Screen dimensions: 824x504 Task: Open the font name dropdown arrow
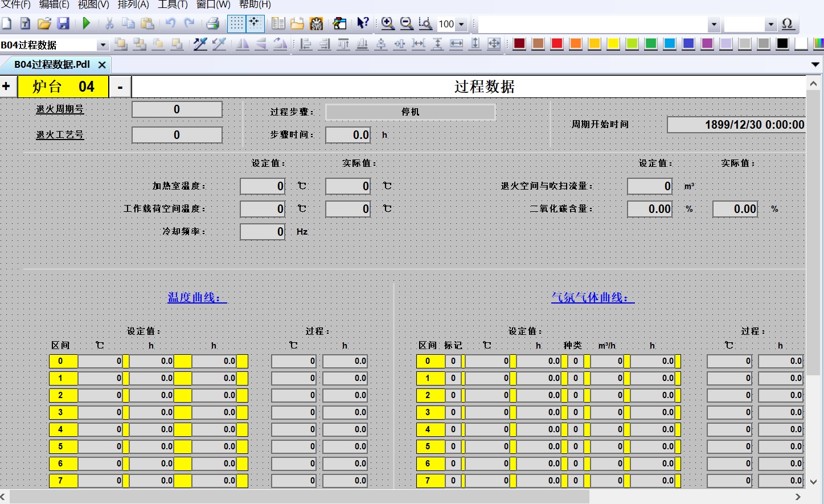[714, 24]
